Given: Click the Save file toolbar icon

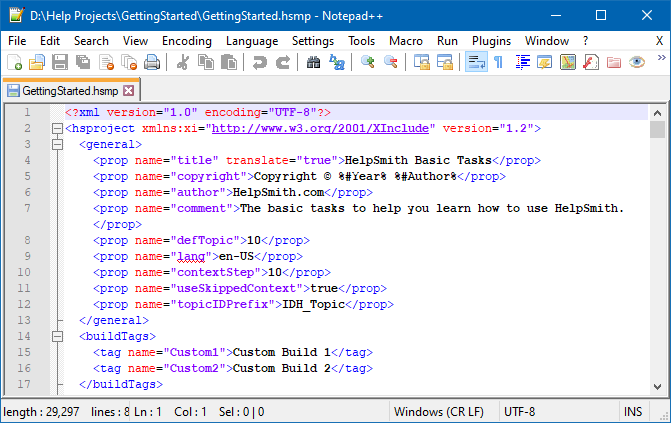Looking at the screenshot, I should [x=59, y=62].
